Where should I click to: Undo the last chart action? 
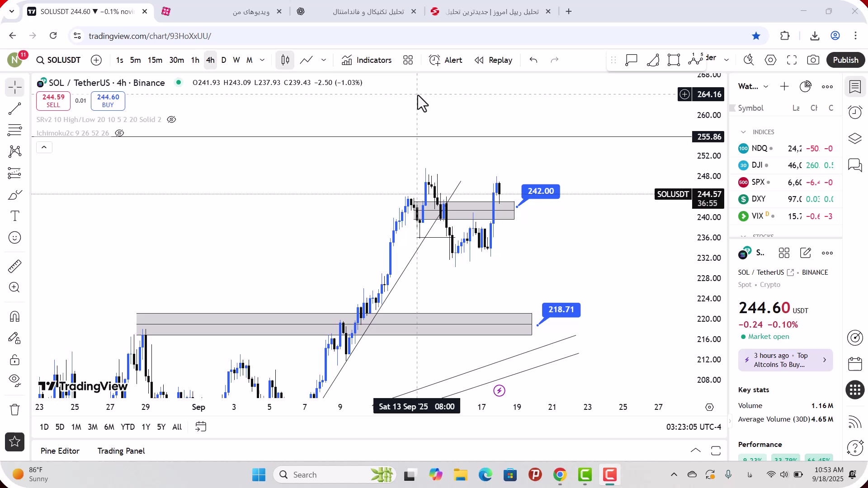coord(533,60)
